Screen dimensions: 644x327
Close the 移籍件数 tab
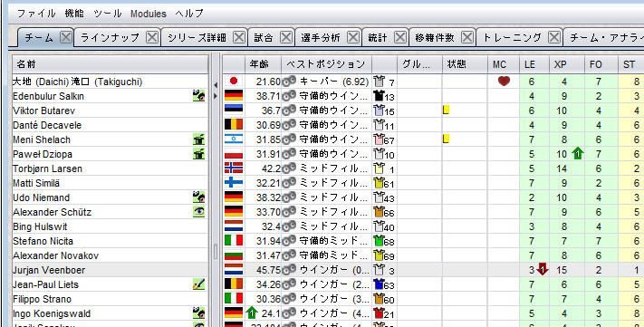[x=467, y=37]
